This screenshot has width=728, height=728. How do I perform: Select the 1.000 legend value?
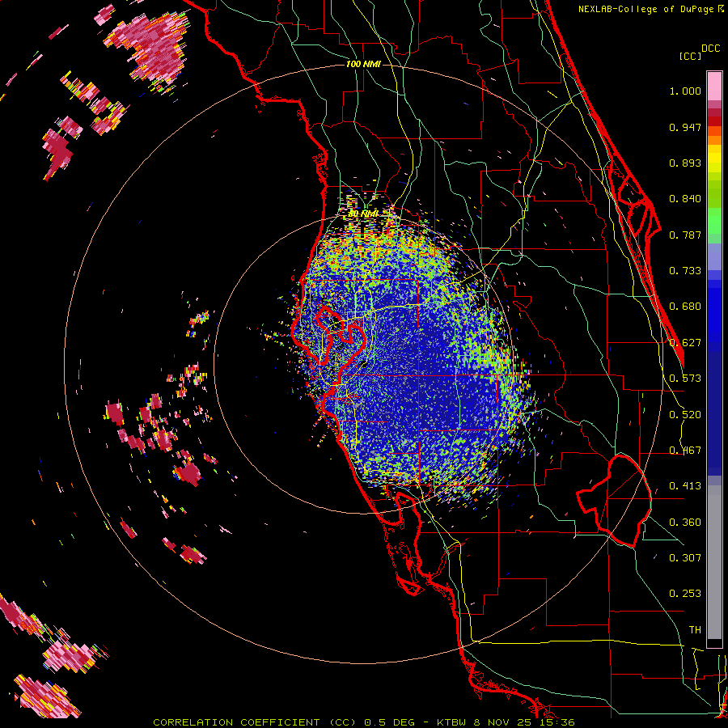[x=685, y=91]
